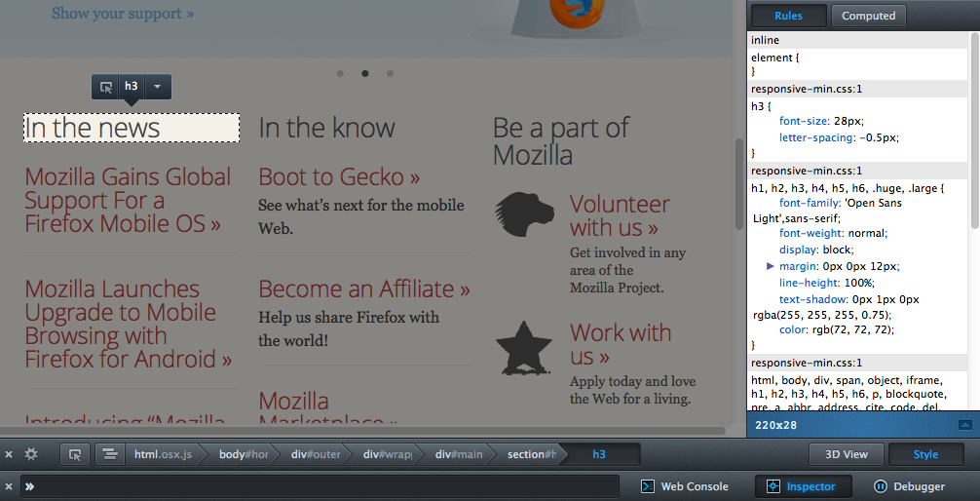Click the star Work with us icon

point(524,348)
